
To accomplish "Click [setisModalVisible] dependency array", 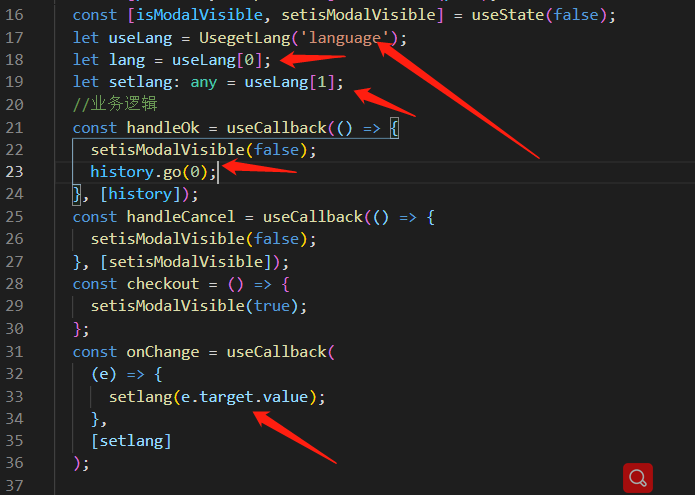I will (185, 262).
